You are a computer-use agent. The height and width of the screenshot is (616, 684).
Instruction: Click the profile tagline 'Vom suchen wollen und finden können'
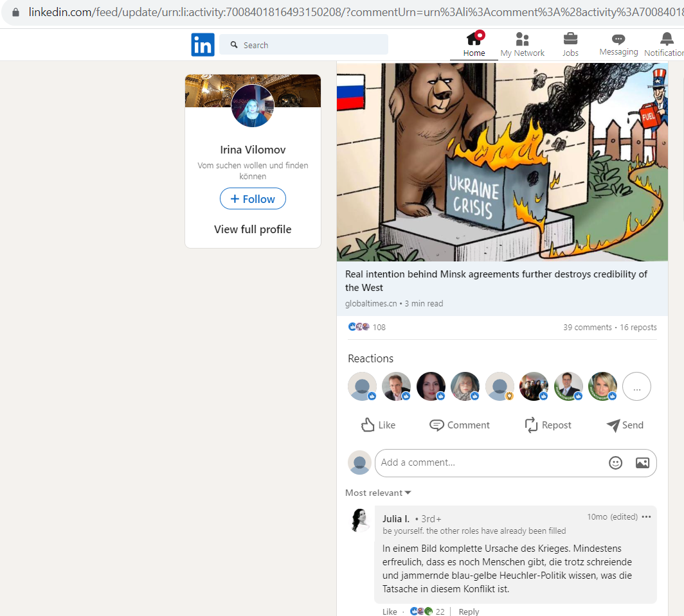(x=253, y=171)
